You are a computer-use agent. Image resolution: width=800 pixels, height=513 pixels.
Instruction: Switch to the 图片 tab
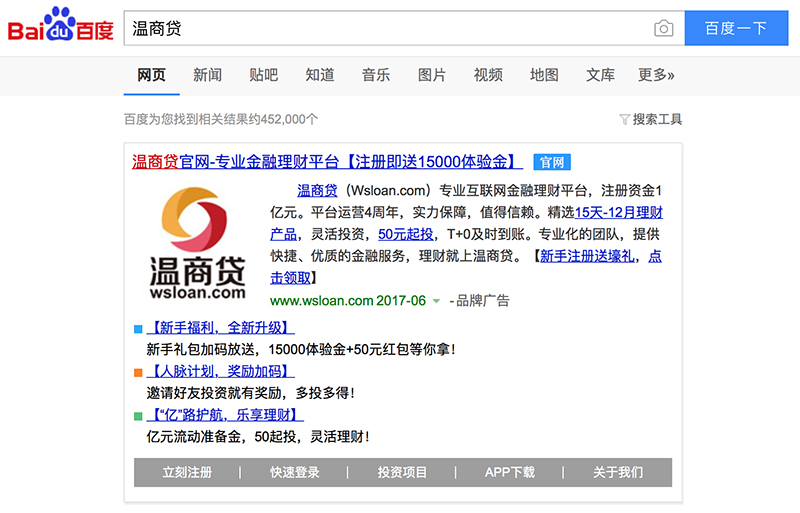coord(432,75)
